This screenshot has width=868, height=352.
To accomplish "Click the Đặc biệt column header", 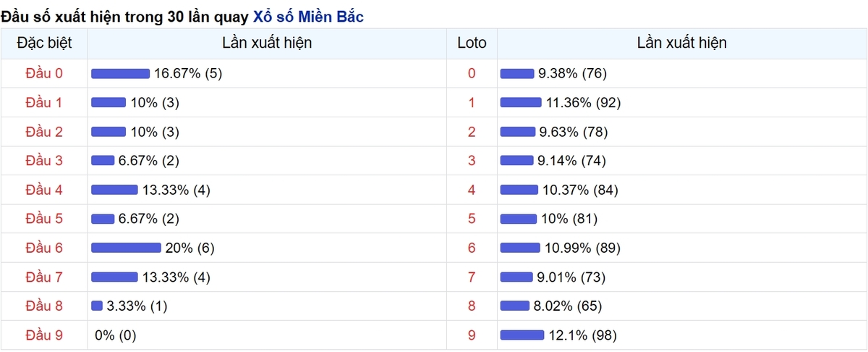I will pos(44,43).
